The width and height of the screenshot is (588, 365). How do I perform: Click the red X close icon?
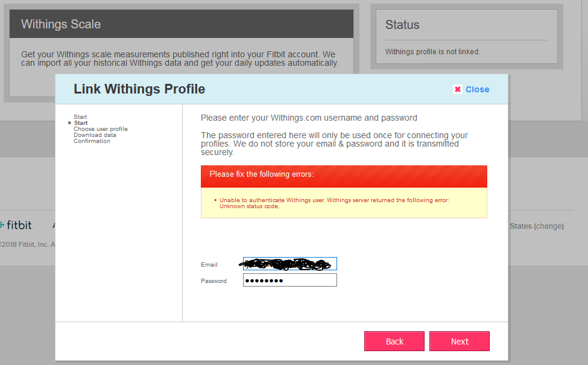coord(458,89)
